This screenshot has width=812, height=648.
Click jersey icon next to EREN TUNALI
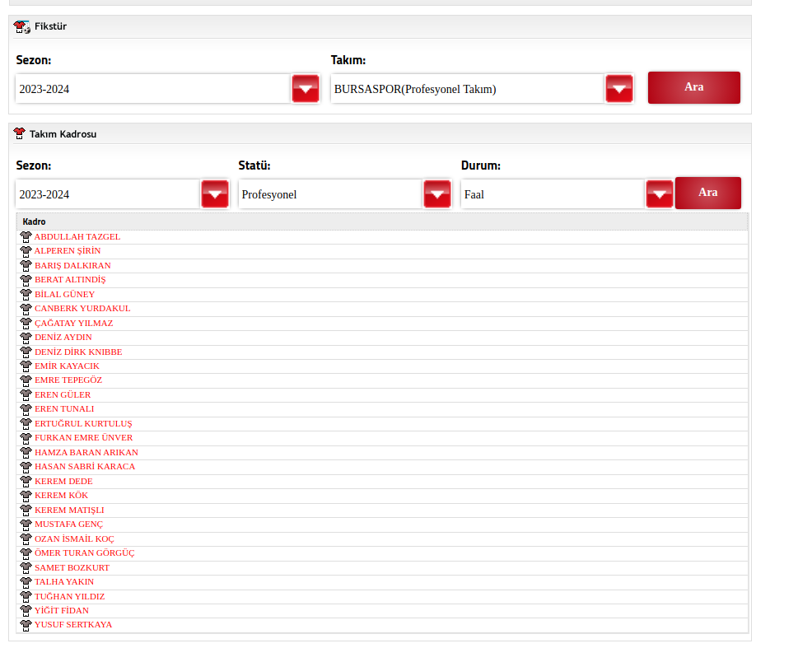26,409
